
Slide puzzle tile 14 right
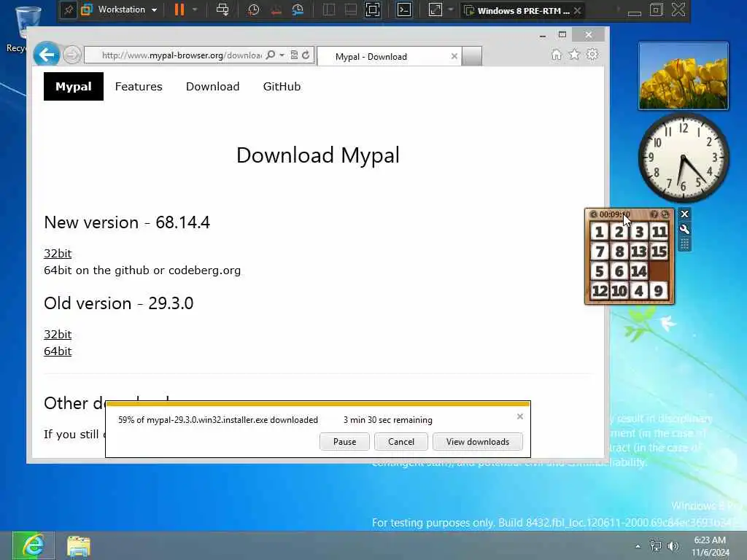coord(639,271)
